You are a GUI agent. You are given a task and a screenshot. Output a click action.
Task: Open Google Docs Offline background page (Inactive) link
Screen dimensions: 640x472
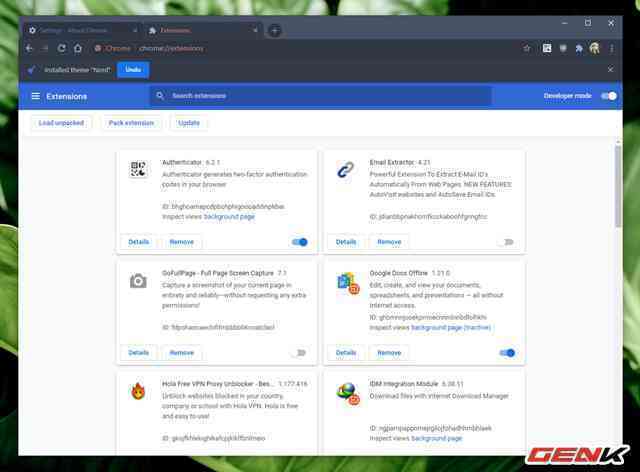[x=451, y=327]
